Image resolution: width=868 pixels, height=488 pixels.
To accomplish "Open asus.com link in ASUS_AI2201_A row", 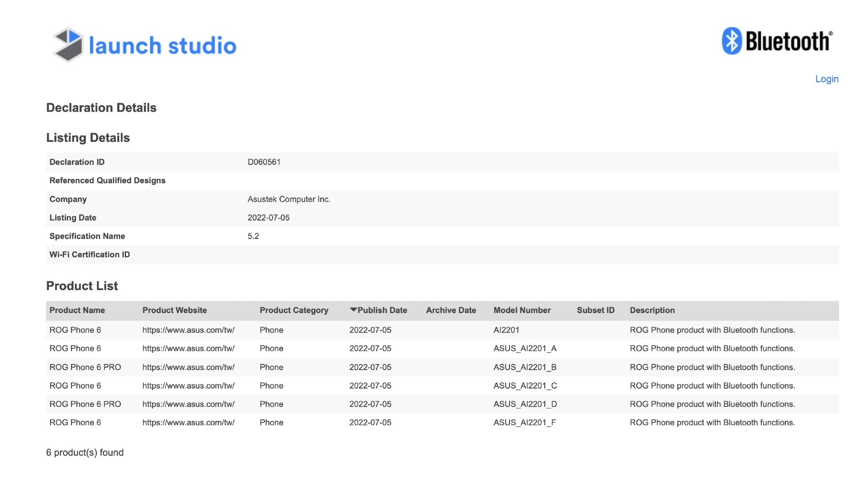I will tap(189, 349).
